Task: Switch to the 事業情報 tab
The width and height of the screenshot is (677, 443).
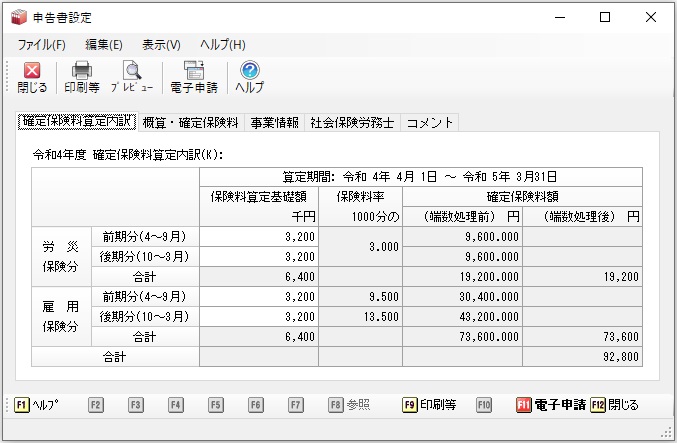Action: point(275,123)
